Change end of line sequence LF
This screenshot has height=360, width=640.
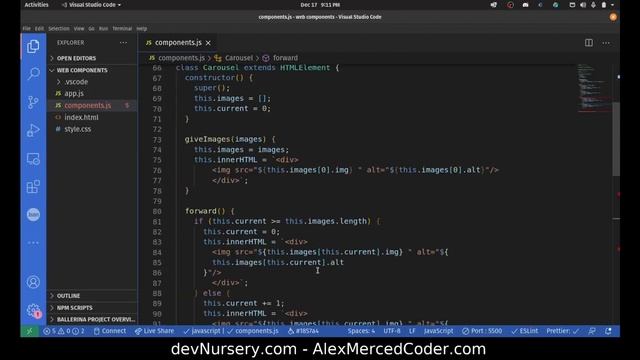[x=412, y=331]
